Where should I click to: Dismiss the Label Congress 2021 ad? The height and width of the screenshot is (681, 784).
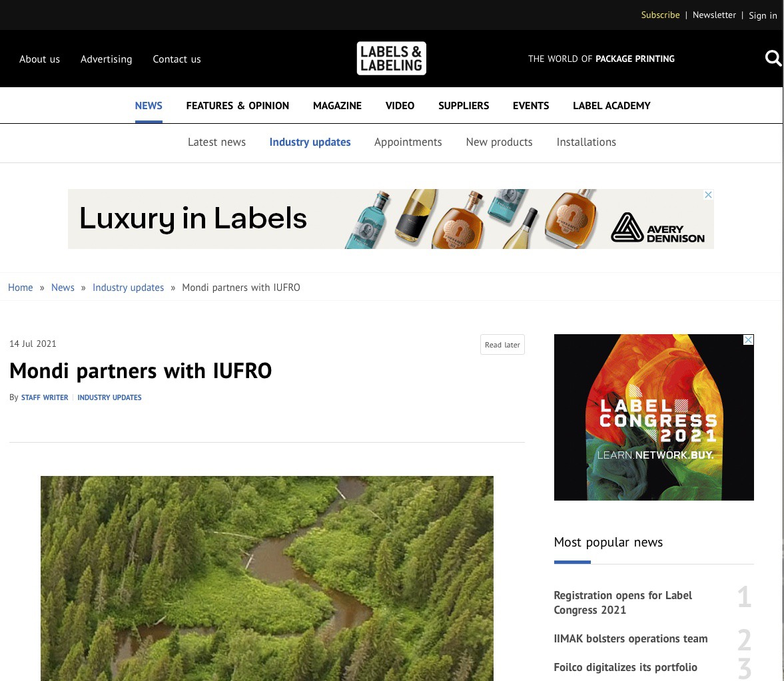click(x=748, y=340)
